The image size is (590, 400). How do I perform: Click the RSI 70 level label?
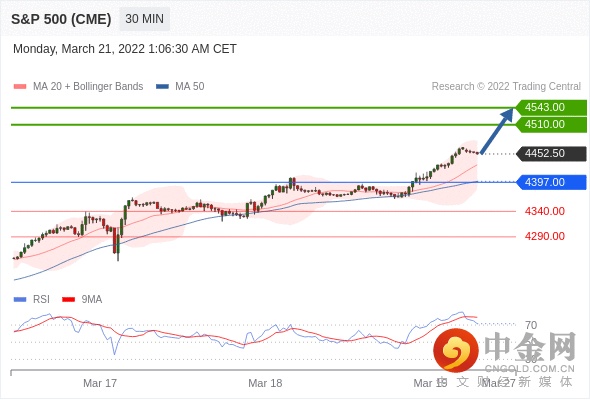tap(531, 325)
